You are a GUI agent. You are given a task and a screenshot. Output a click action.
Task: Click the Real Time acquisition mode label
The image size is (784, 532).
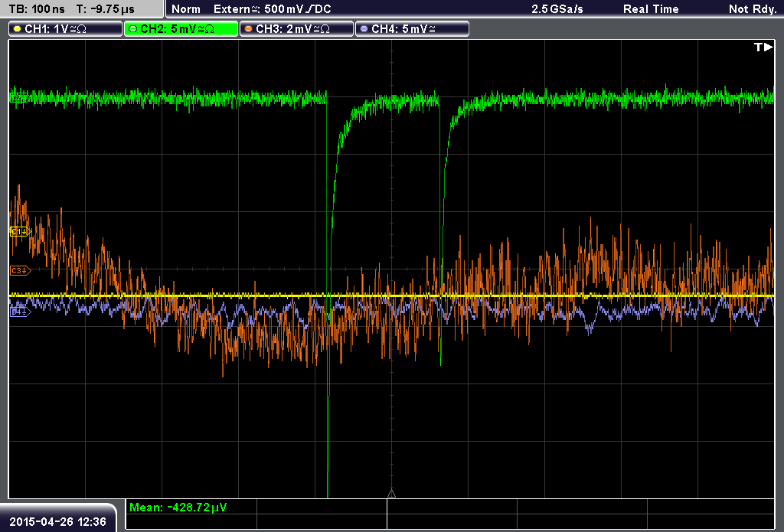point(651,9)
